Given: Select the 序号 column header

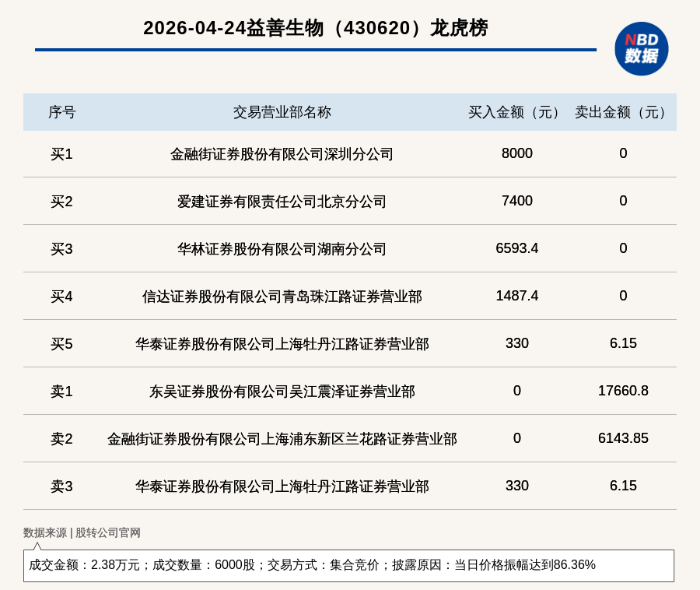Looking at the screenshot, I should (x=61, y=112).
